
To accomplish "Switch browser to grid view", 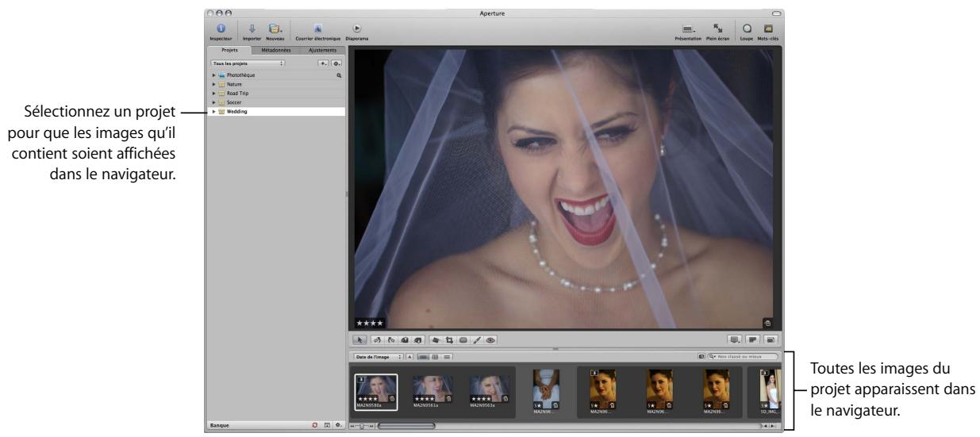I will point(435,358).
